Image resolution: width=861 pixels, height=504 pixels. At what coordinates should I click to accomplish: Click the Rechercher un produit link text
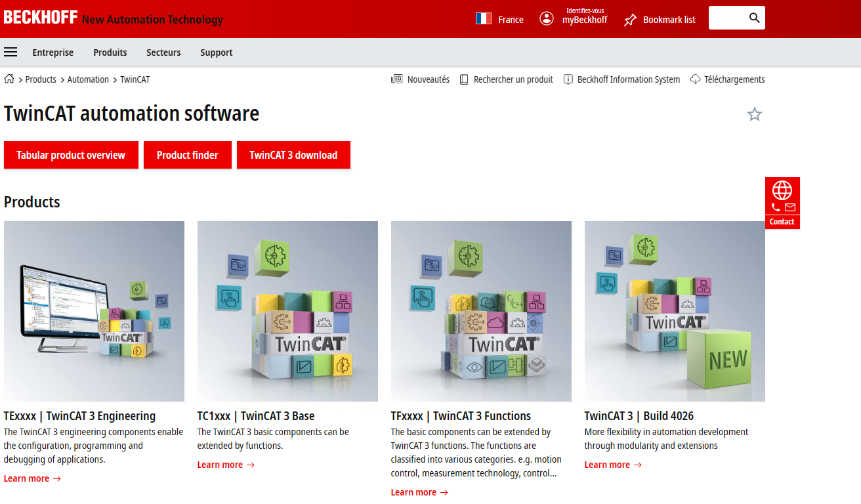pos(513,79)
